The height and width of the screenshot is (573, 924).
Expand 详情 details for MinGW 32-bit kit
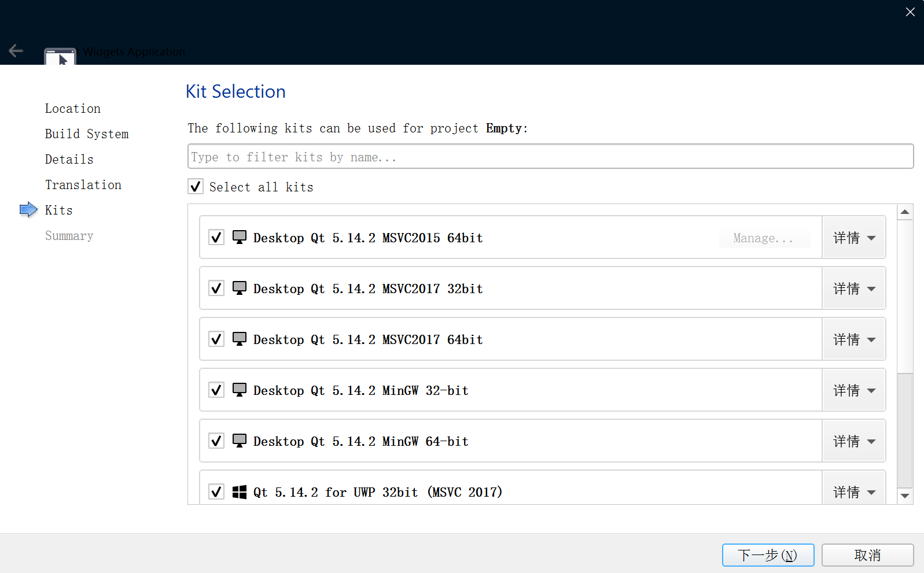(854, 390)
